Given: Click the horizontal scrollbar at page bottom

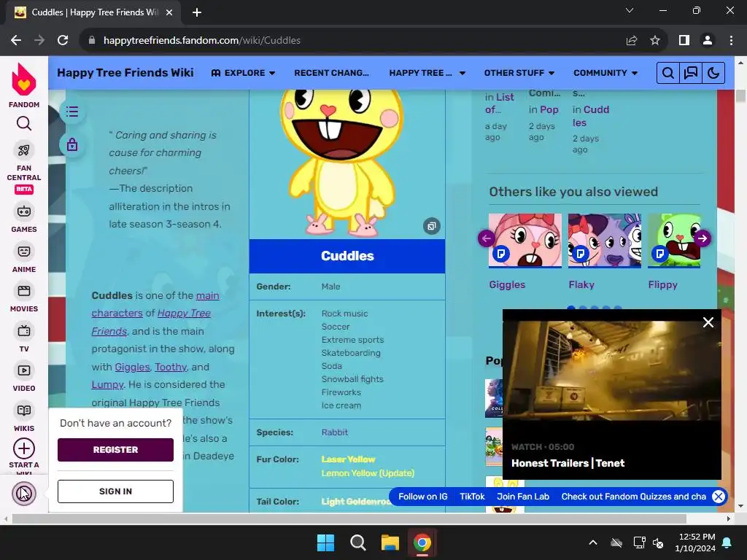Looking at the screenshot, I should (349, 518).
